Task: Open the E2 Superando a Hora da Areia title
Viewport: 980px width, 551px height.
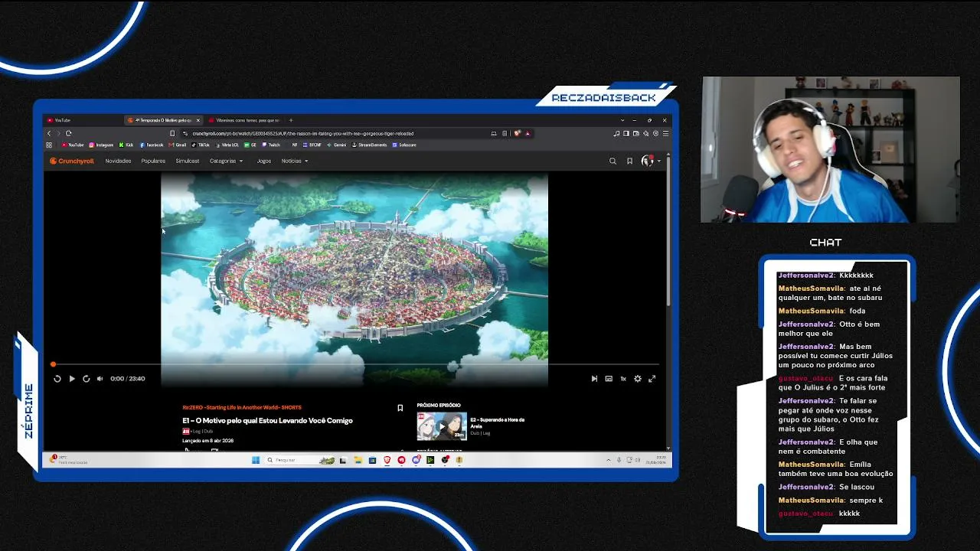Action: click(498, 422)
